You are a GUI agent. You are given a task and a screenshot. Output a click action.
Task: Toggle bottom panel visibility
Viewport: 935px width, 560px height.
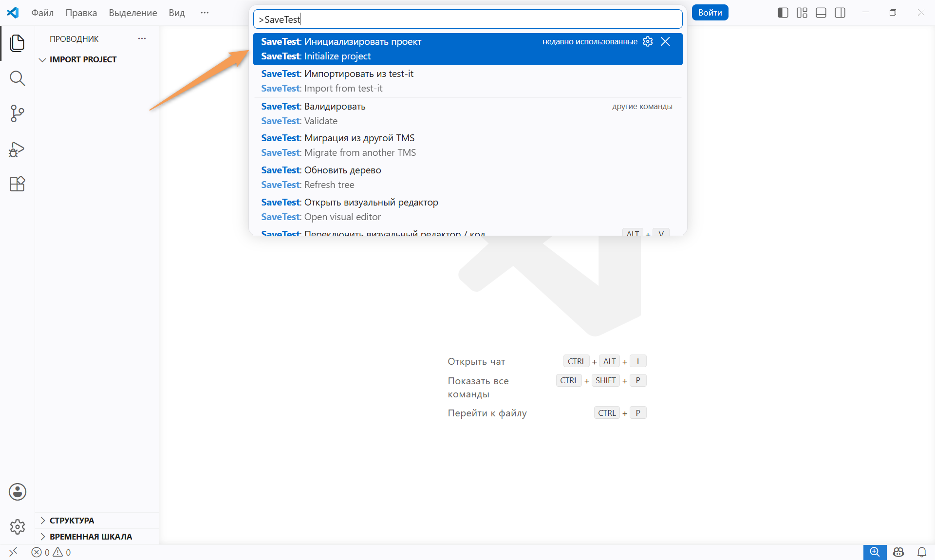[x=821, y=13]
